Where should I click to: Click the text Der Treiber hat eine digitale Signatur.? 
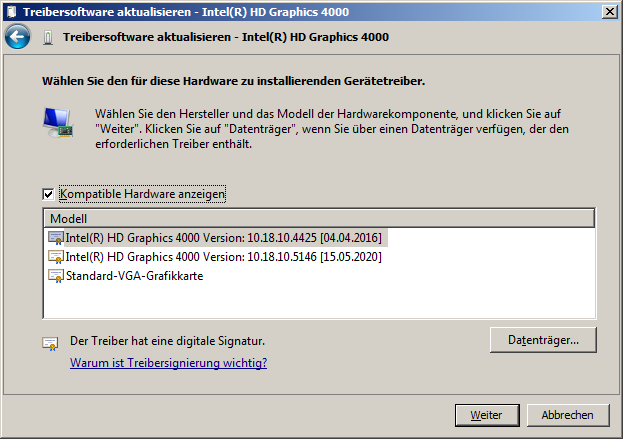point(167,341)
